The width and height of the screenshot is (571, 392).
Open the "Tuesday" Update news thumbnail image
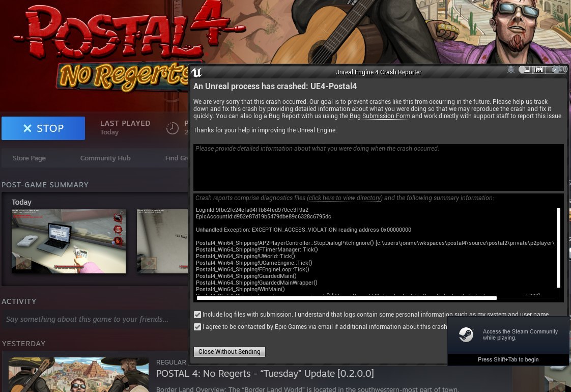79,375
